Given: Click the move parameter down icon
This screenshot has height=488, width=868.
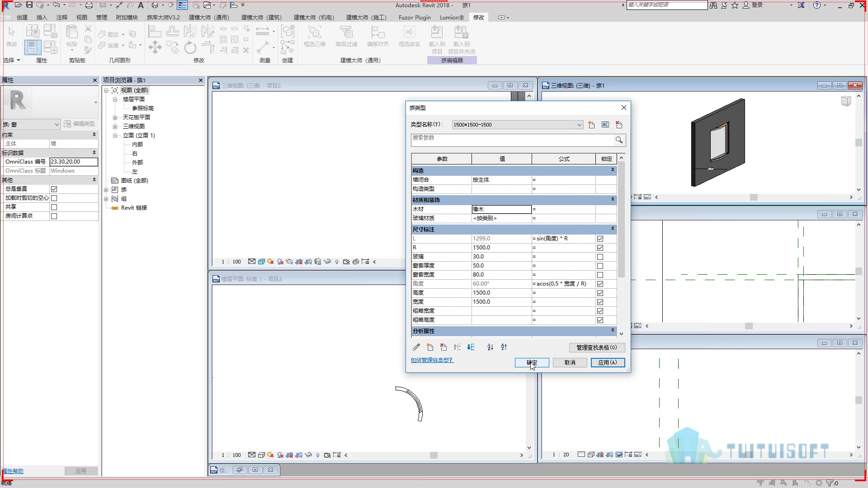Looking at the screenshot, I should coord(471,347).
